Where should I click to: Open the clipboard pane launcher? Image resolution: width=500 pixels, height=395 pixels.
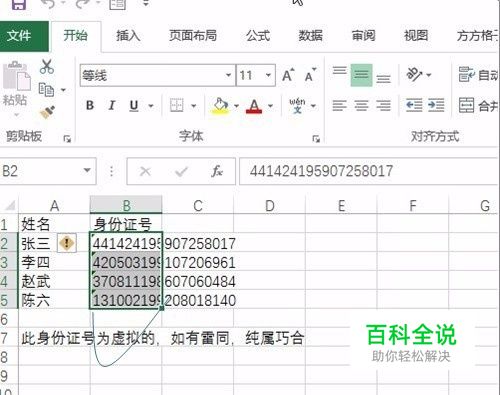point(67,139)
